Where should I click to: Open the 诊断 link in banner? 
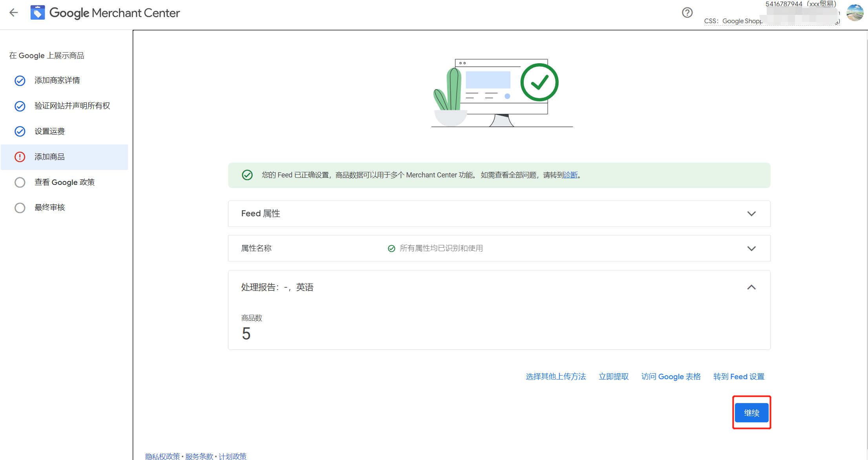570,175
